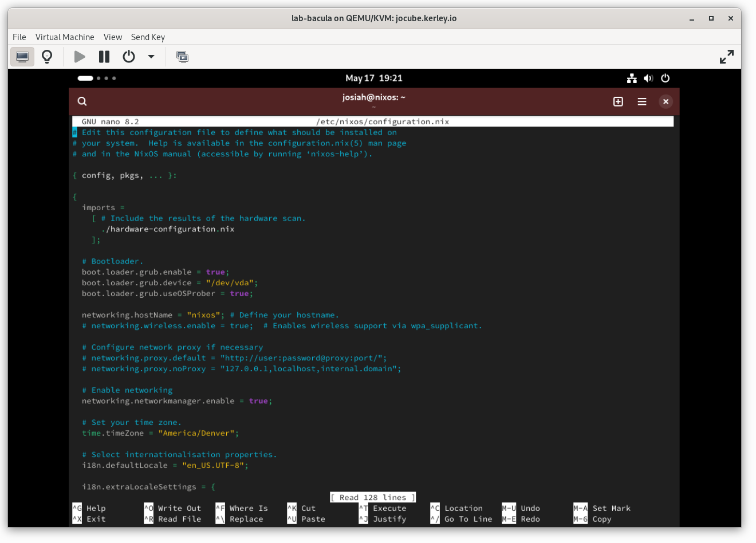The height and width of the screenshot is (543, 756).
Task: Click the M-6 Copy shortcut
Action: point(593,519)
